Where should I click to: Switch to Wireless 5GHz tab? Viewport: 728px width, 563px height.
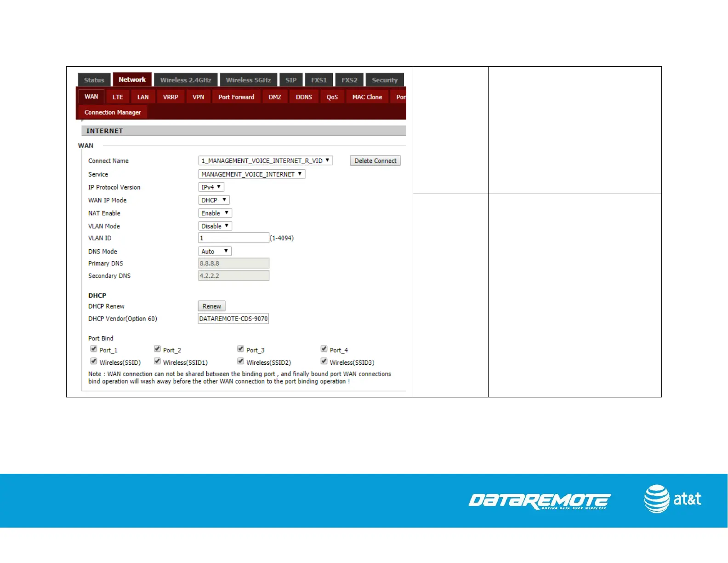coord(248,80)
